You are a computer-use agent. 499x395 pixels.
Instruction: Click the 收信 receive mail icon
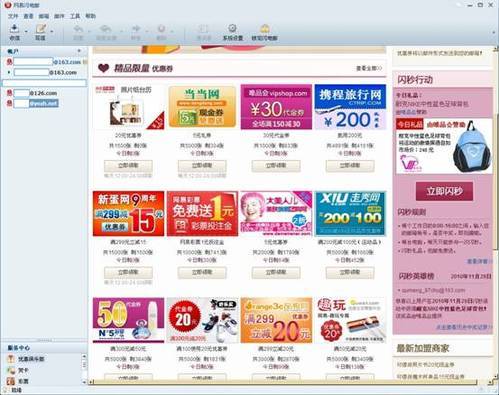coord(14,29)
